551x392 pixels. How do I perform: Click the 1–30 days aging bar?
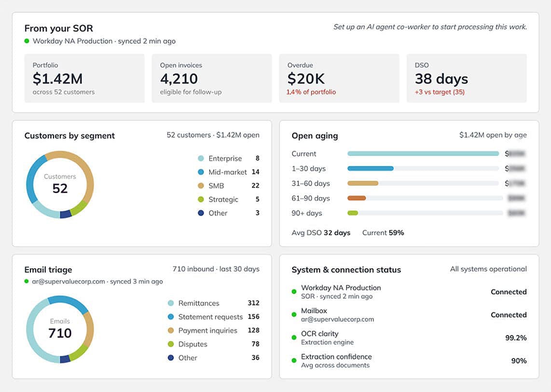point(371,169)
